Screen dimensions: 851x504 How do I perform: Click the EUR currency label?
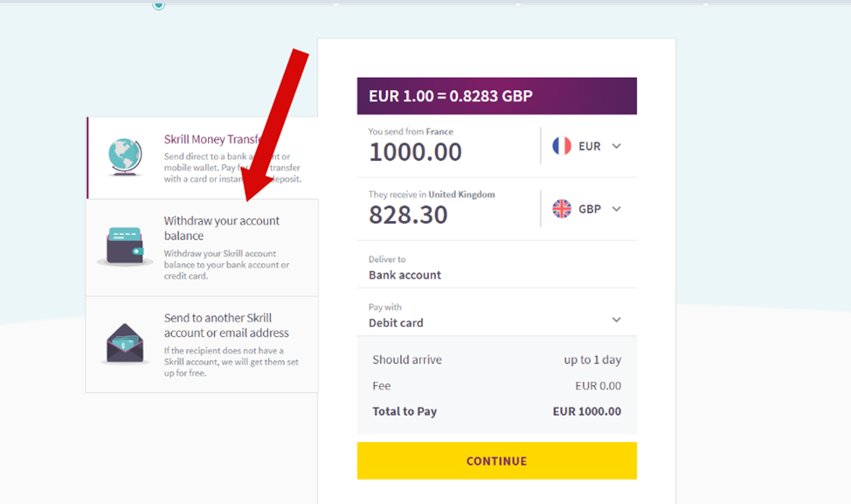pyautogui.click(x=590, y=146)
